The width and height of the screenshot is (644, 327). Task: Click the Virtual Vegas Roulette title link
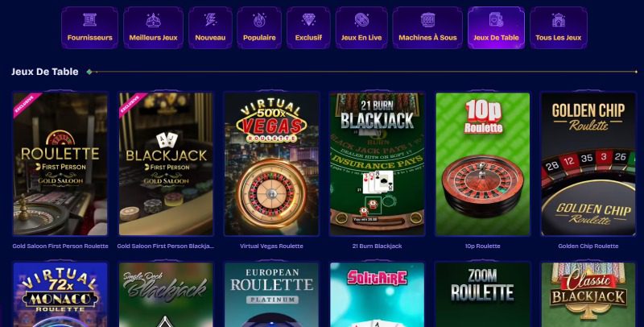[x=271, y=246]
